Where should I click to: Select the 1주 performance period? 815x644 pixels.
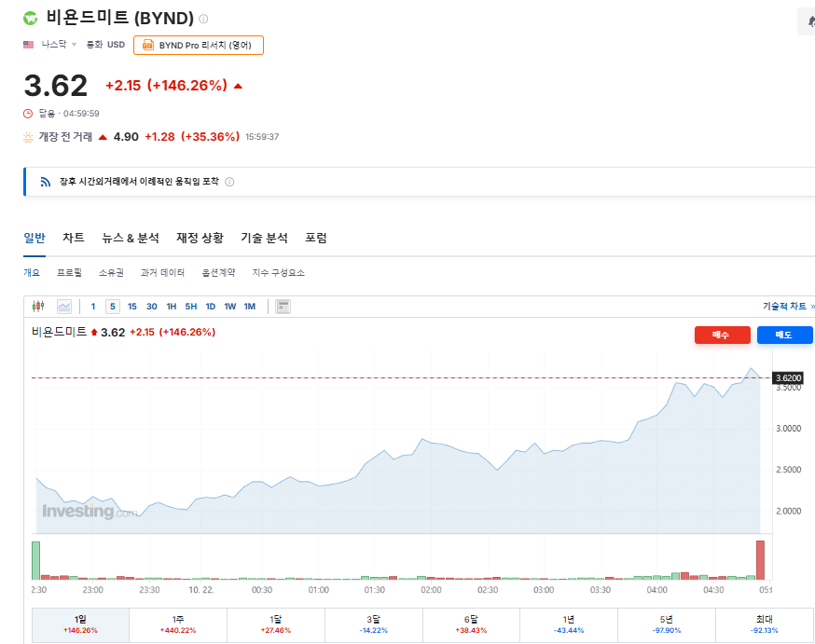(x=178, y=624)
